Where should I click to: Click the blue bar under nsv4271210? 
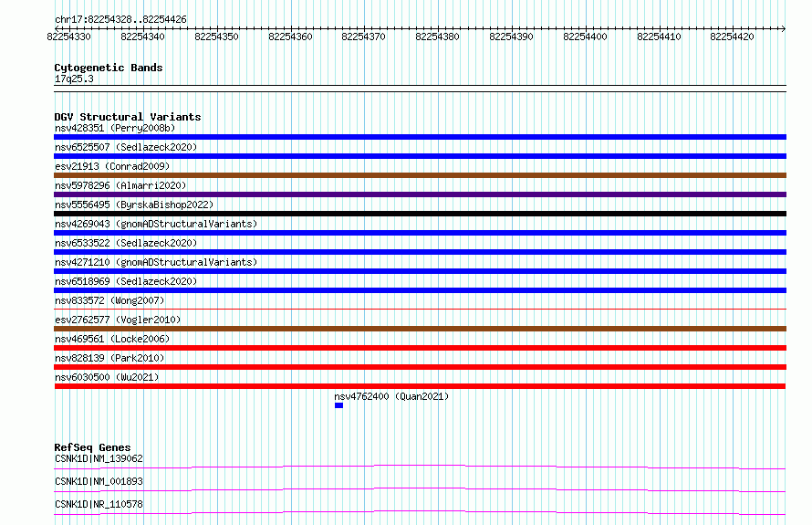[420, 271]
